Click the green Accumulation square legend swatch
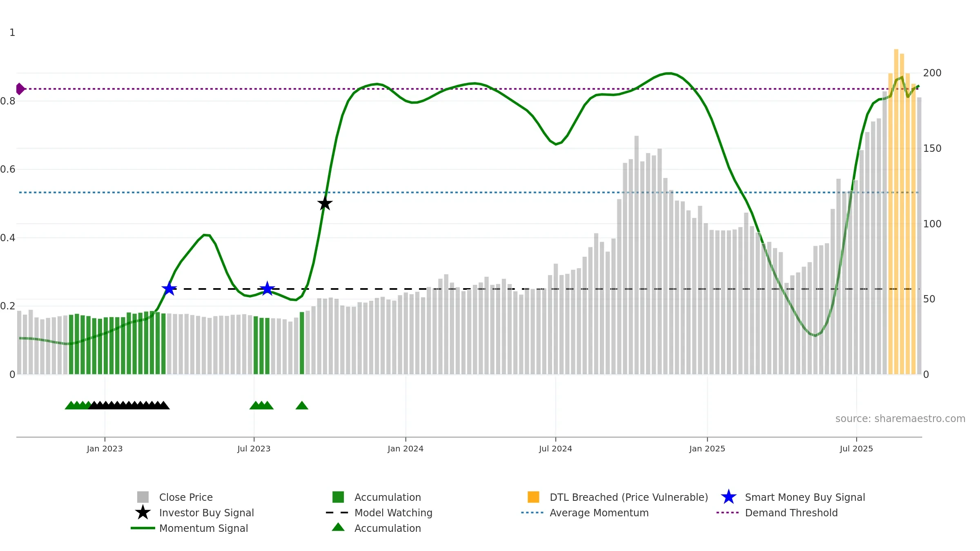The image size is (980, 551). (338, 497)
